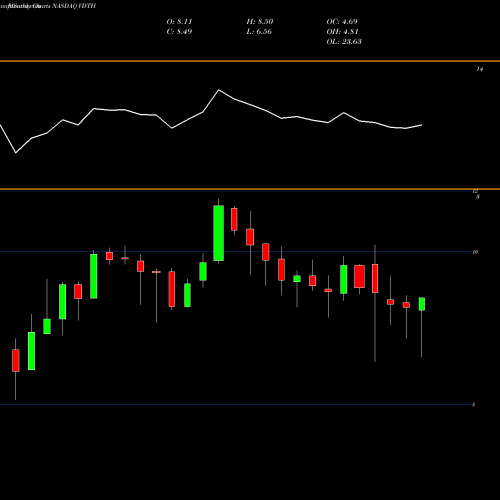Select the open value O: 8.11
This screenshot has width=500, height=500.
pyautogui.click(x=179, y=22)
